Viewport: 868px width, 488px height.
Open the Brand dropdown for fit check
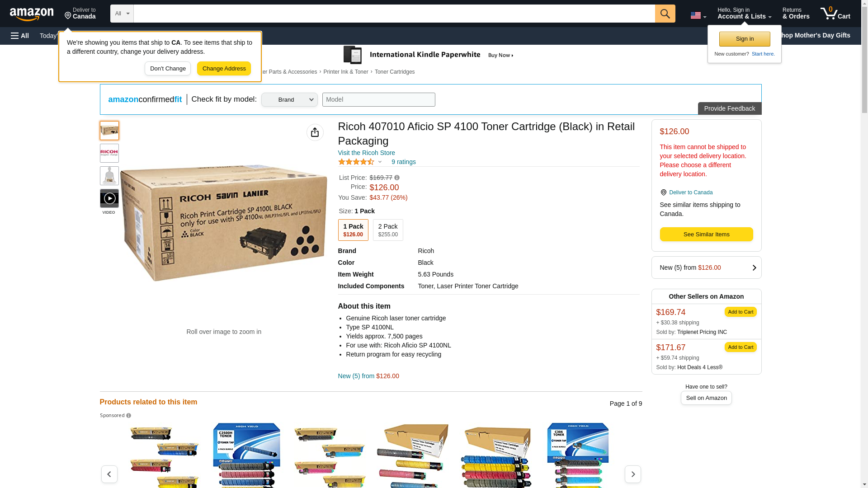pyautogui.click(x=289, y=100)
